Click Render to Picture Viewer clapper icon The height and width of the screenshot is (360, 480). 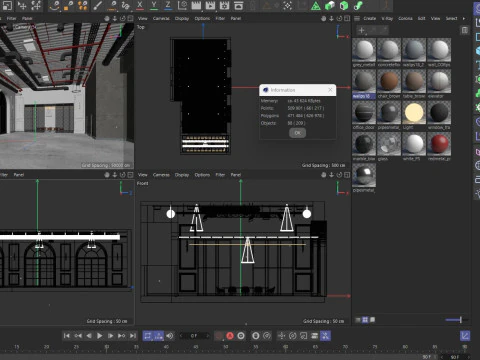(210, 5)
